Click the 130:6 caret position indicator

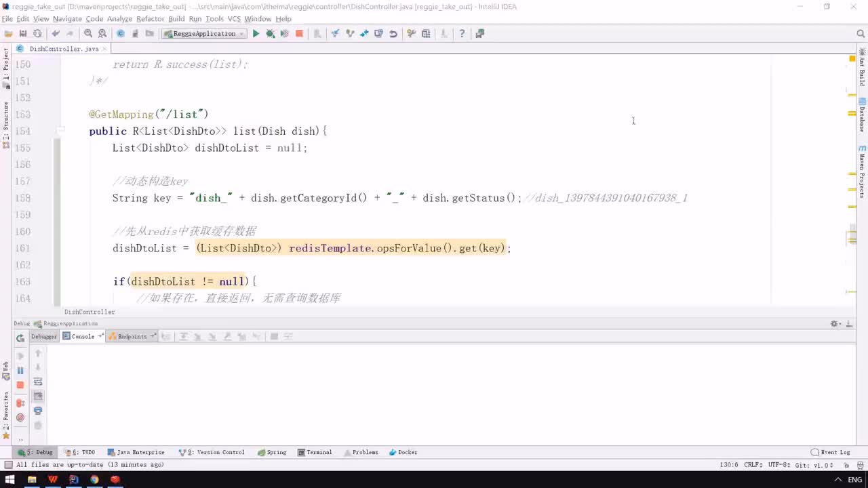coord(729,464)
